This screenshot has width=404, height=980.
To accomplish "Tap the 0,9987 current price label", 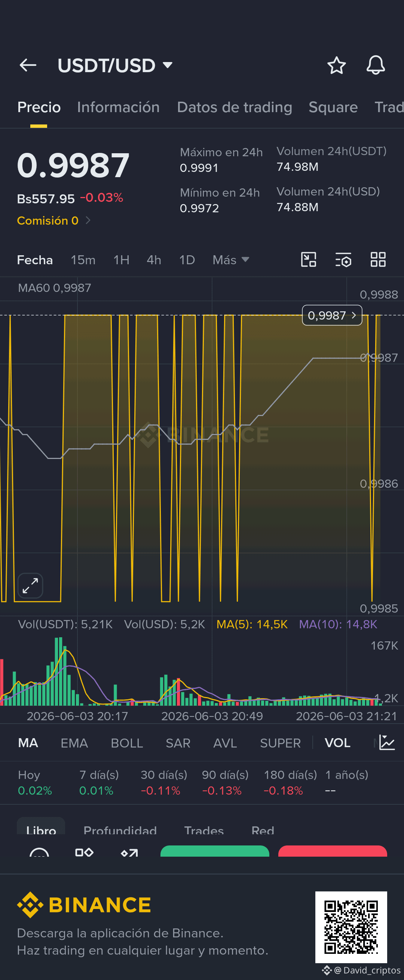I will coord(332,315).
